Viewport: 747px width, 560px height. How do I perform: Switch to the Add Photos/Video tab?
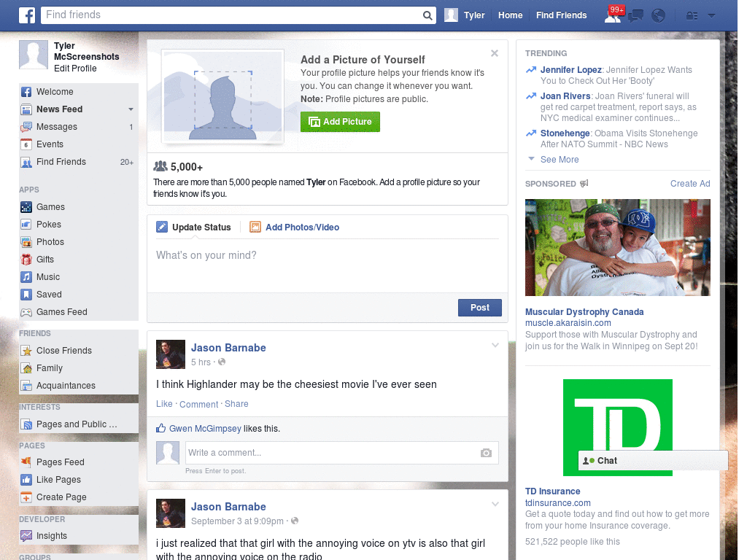[302, 227]
